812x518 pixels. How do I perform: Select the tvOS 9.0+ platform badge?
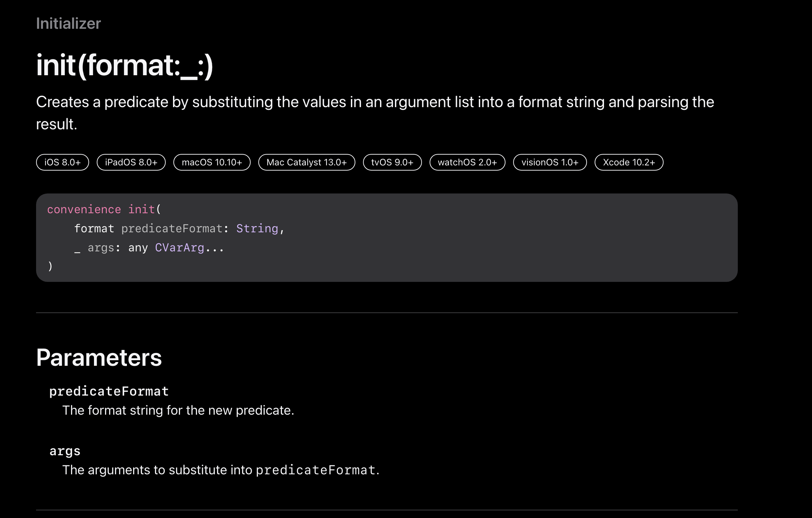tap(392, 162)
